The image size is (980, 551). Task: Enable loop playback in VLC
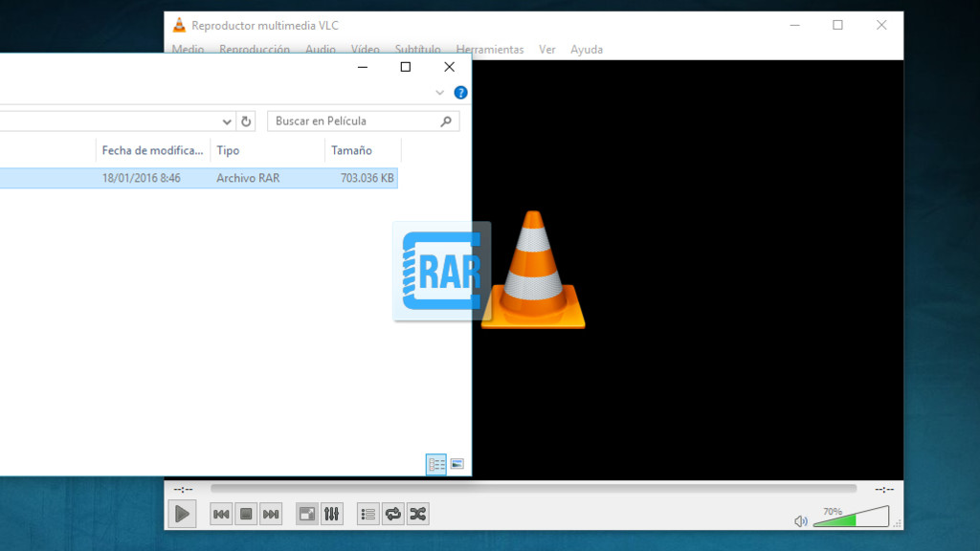pyautogui.click(x=392, y=514)
